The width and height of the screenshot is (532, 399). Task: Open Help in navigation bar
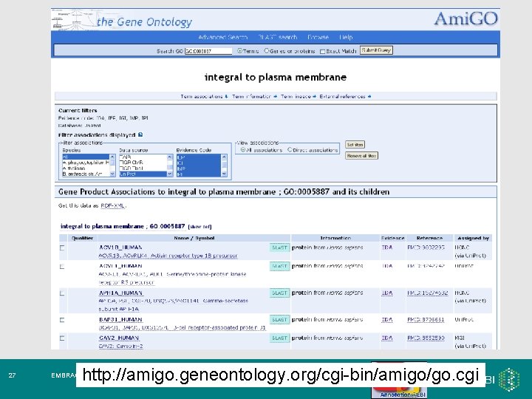346,37
